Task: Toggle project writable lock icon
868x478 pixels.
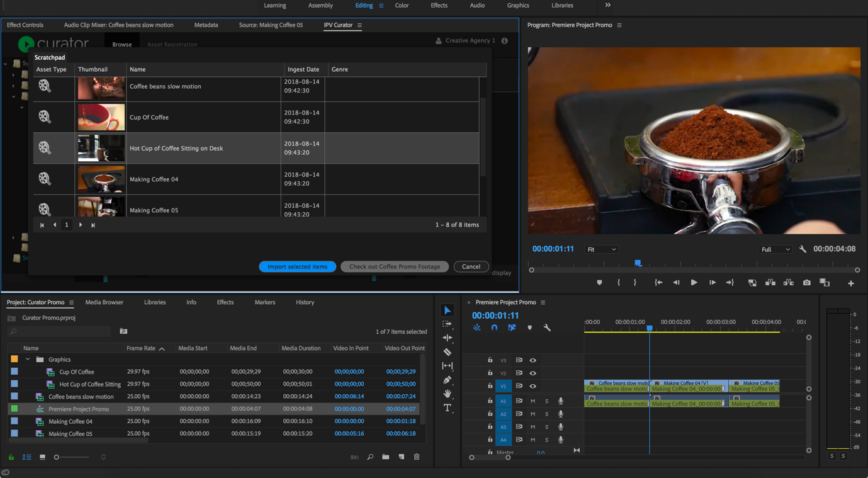Action: tap(11, 457)
